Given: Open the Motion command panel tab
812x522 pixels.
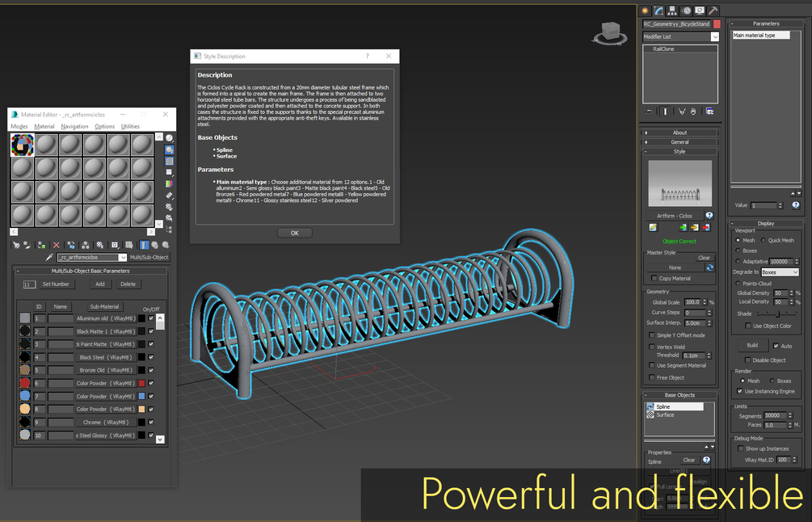Looking at the screenshot, I should click(x=687, y=11).
